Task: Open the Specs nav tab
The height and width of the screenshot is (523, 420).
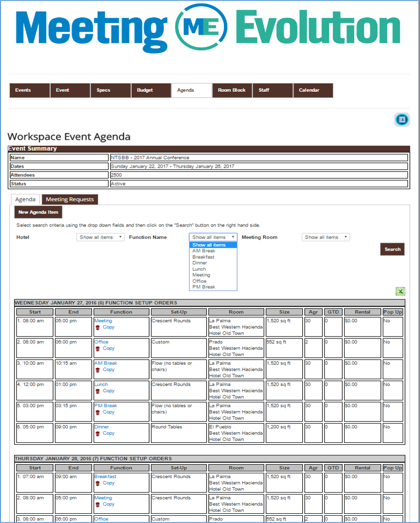Action: (x=111, y=90)
